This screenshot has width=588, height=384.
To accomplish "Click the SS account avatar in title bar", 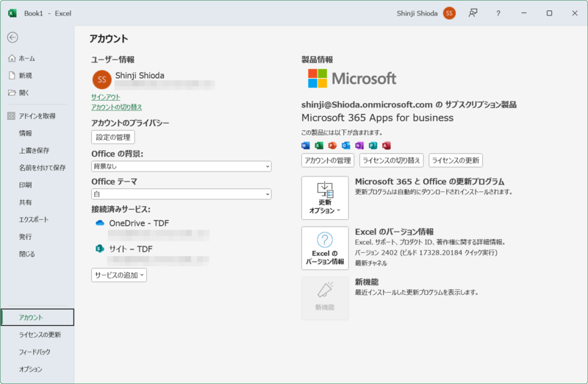I will pos(449,13).
